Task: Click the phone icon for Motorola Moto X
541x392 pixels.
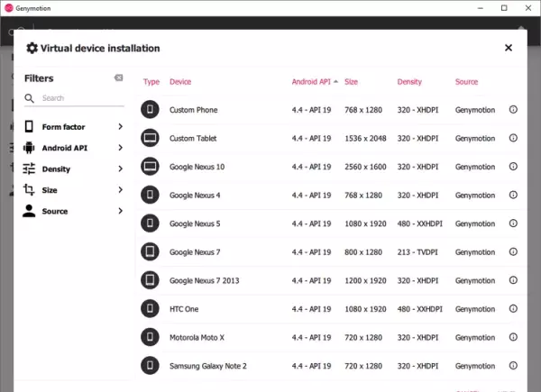Action: 150,337
